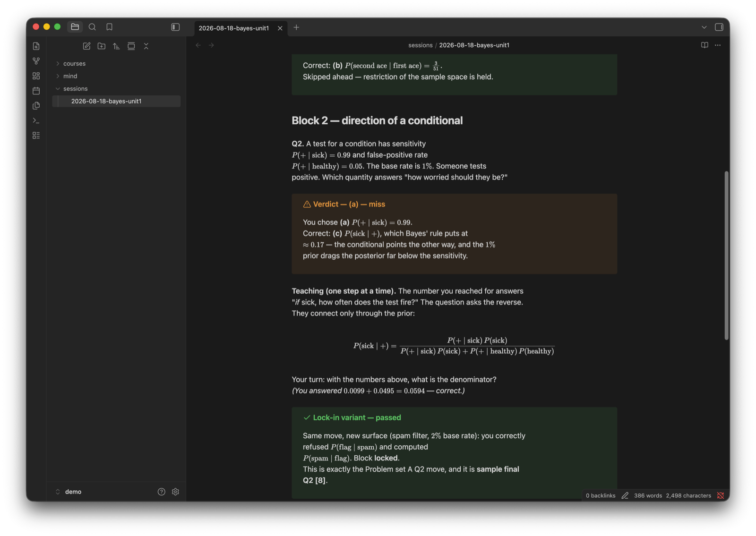Open the help question-mark icon
This screenshot has height=536, width=756.
pyautogui.click(x=162, y=492)
